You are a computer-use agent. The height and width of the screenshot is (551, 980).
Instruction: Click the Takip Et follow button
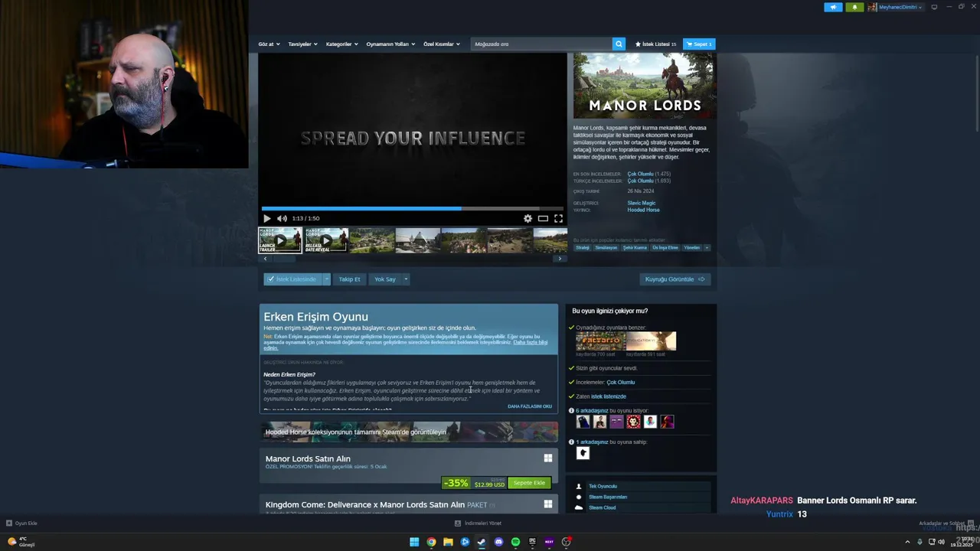coord(349,279)
